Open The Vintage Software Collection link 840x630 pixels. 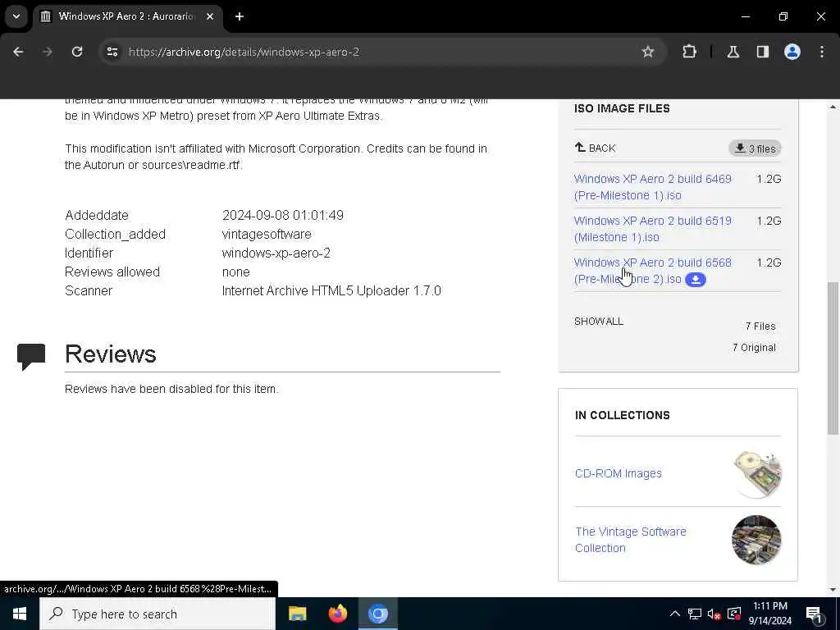click(x=631, y=540)
